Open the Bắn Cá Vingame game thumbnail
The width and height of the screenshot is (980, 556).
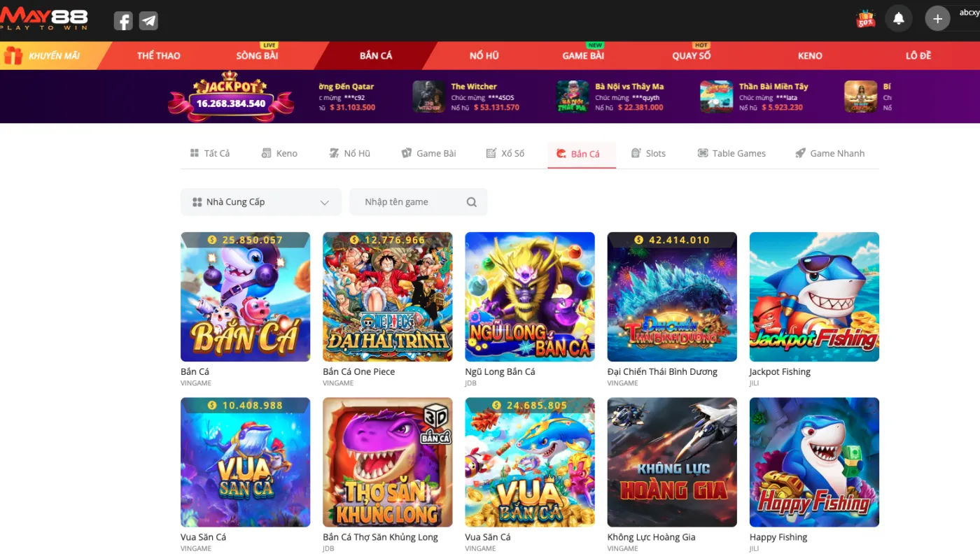click(x=245, y=297)
